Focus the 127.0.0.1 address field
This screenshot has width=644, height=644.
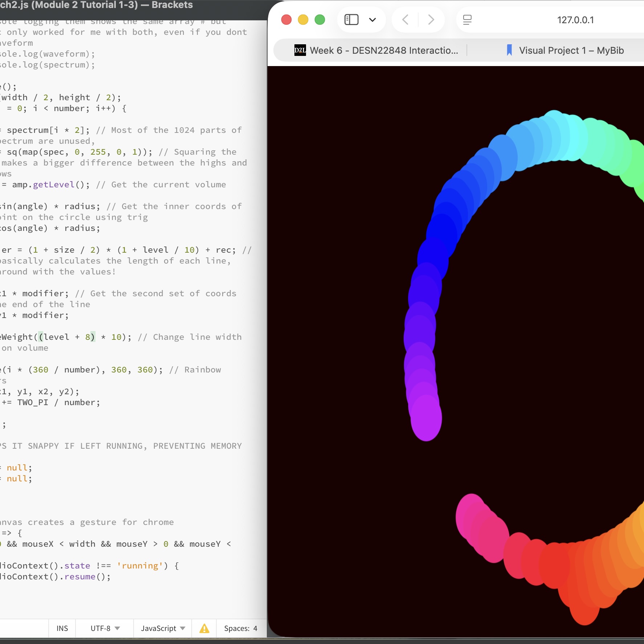(x=575, y=20)
